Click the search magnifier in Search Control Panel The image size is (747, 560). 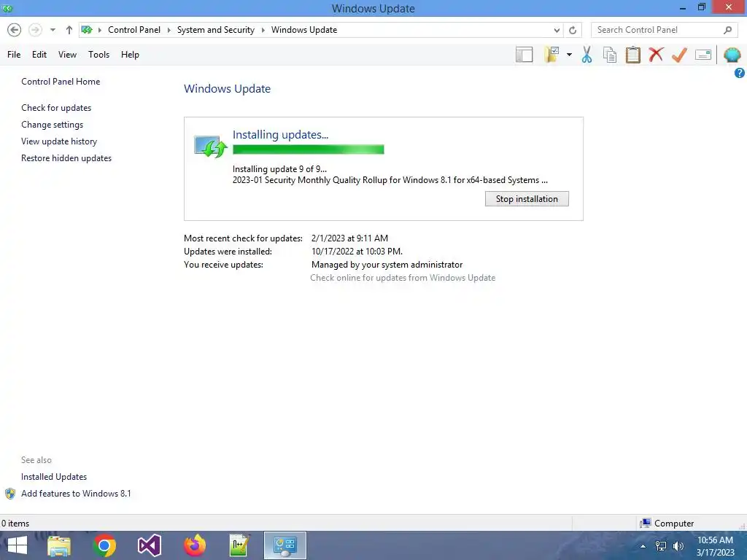pos(727,30)
